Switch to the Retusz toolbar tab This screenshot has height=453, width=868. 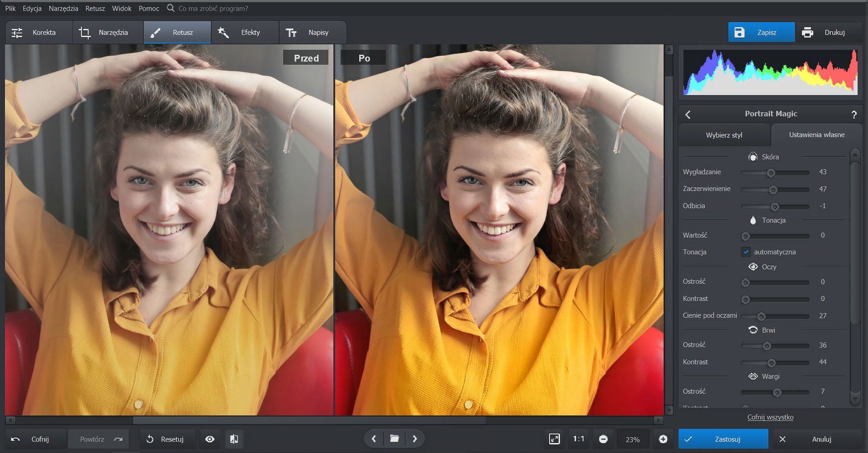click(177, 32)
